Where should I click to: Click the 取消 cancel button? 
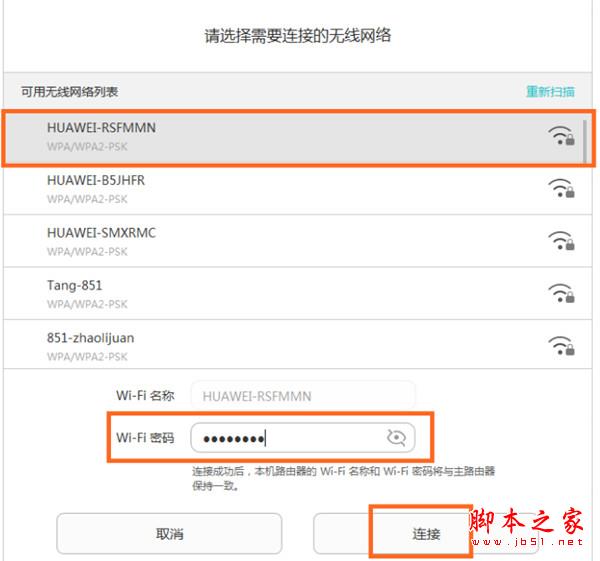169,533
